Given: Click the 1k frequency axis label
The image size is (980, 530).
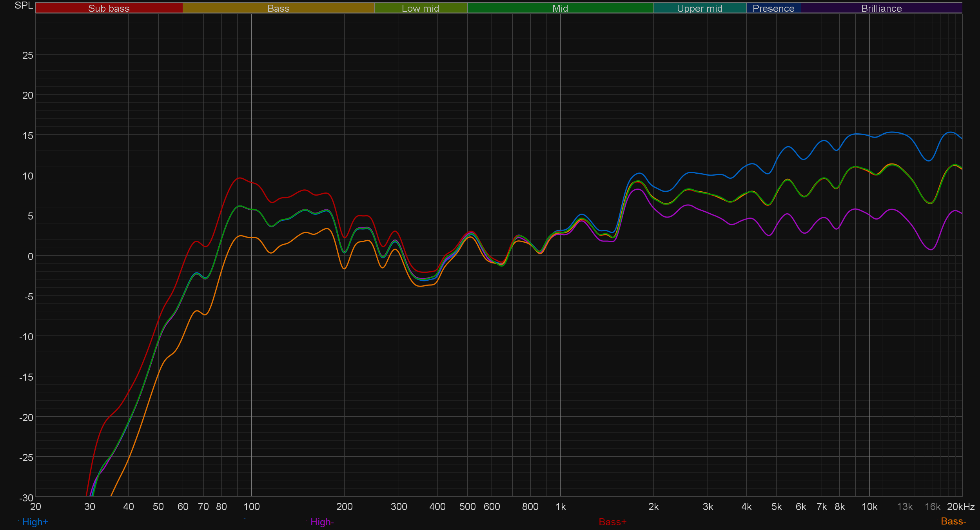Looking at the screenshot, I should tap(561, 507).
